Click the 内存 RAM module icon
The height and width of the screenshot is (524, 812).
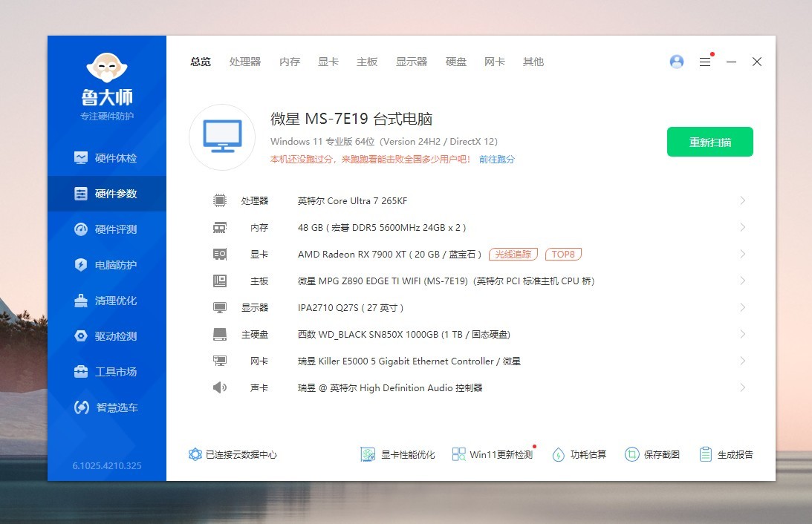pos(220,228)
